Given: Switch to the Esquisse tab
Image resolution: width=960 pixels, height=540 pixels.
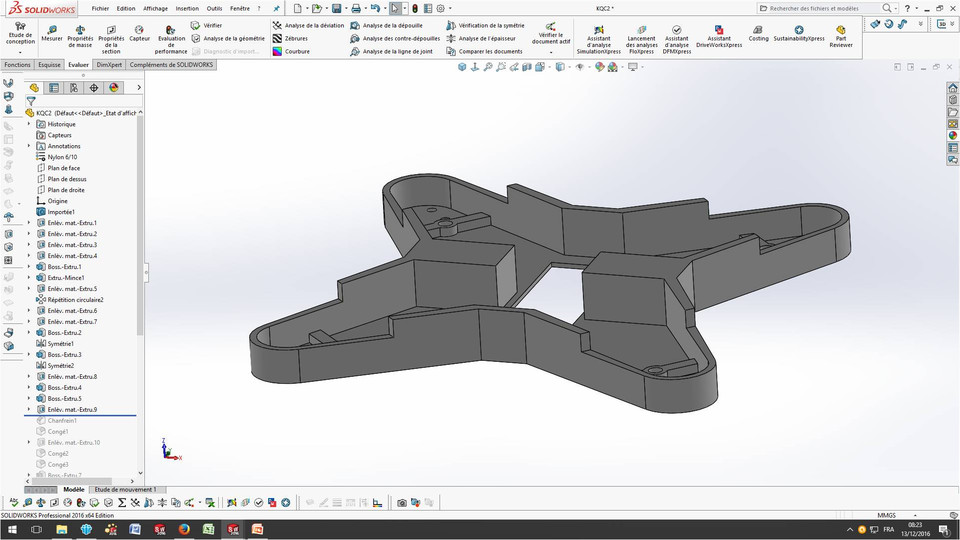Looking at the screenshot, I should [x=49, y=64].
